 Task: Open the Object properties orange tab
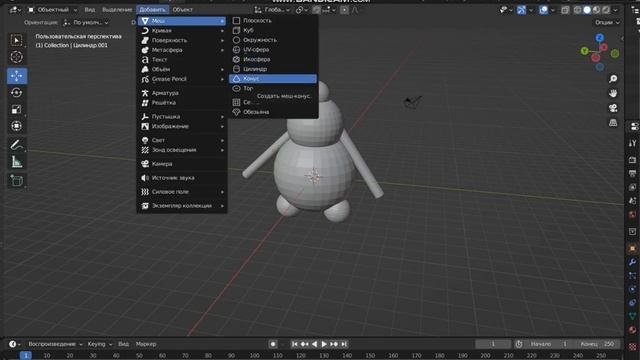tap(632, 248)
